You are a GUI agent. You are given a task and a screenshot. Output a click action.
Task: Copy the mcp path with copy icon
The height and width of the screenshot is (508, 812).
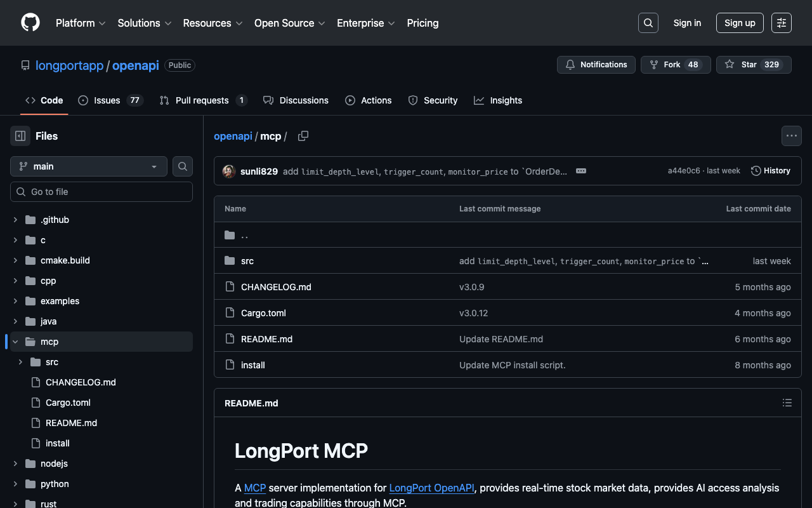pos(303,136)
